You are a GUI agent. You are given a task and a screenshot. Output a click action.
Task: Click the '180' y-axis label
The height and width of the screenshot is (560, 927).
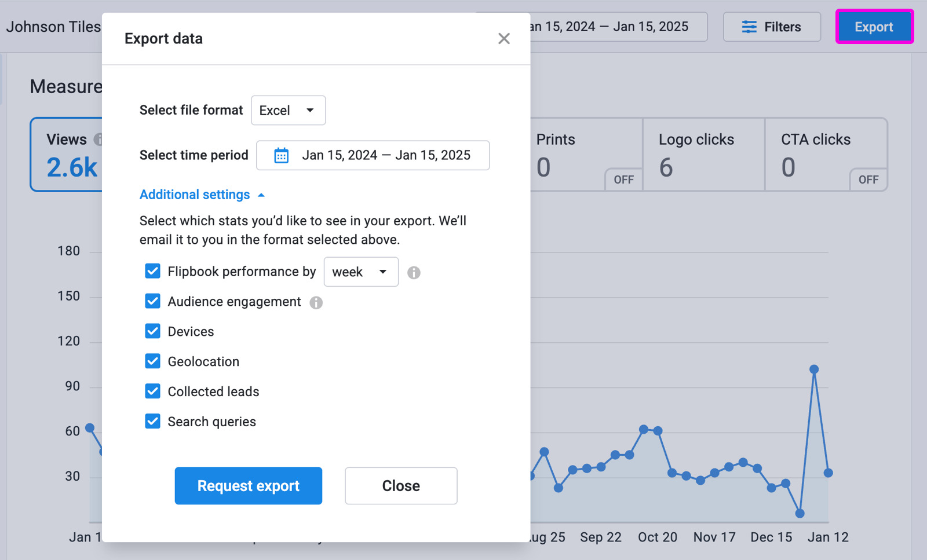point(68,251)
